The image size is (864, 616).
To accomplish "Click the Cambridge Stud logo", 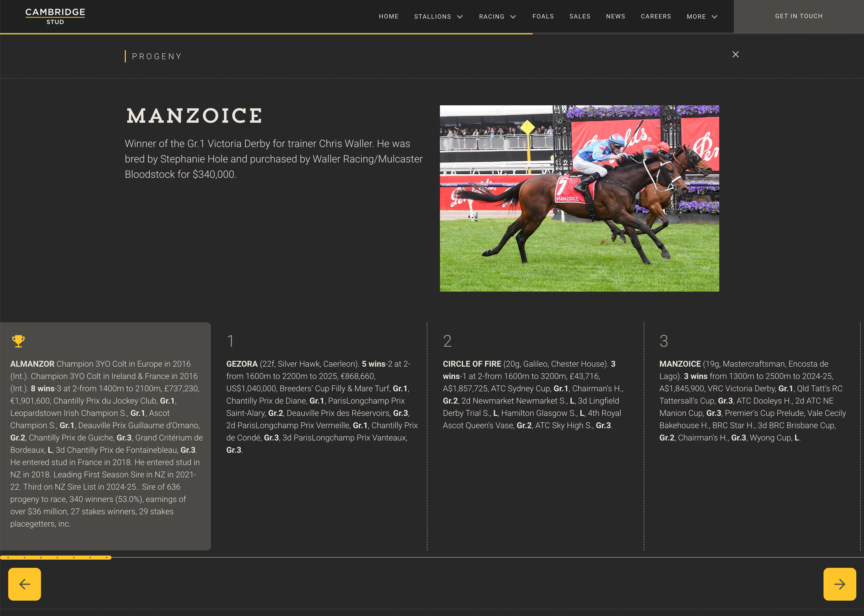I will click(x=55, y=16).
